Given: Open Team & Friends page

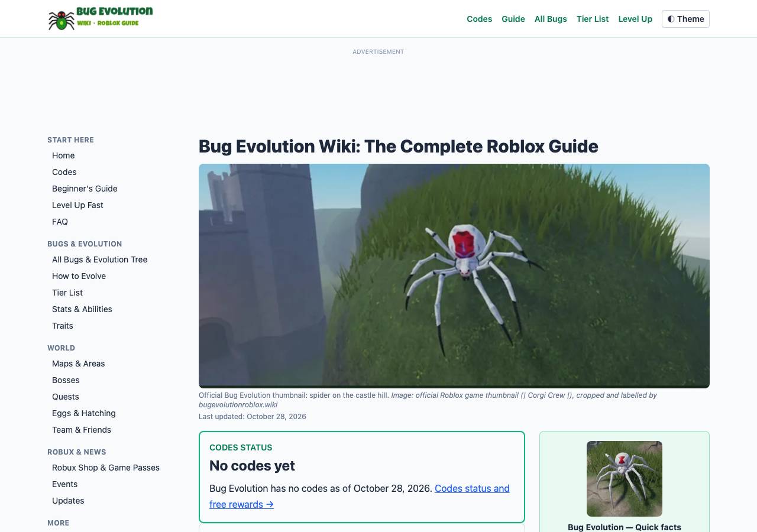Looking at the screenshot, I should tap(82, 430).
